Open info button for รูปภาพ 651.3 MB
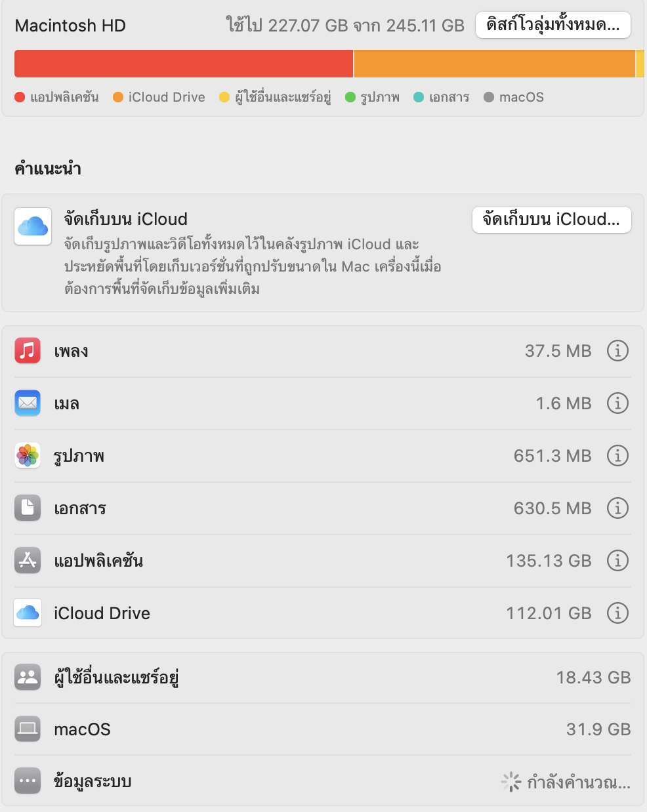This screenshot has width=647, height=812. [617, 456]
